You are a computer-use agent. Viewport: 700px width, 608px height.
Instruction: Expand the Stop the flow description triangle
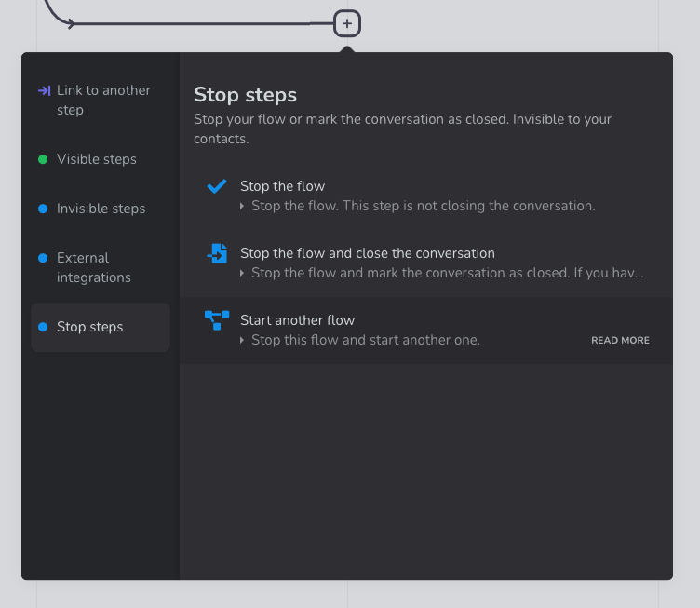pyautogui.click(x=243, y=206)
